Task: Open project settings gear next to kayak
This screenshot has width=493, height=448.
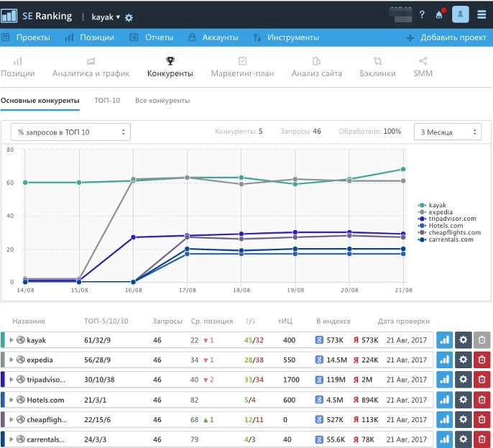Action: [129, 17]
